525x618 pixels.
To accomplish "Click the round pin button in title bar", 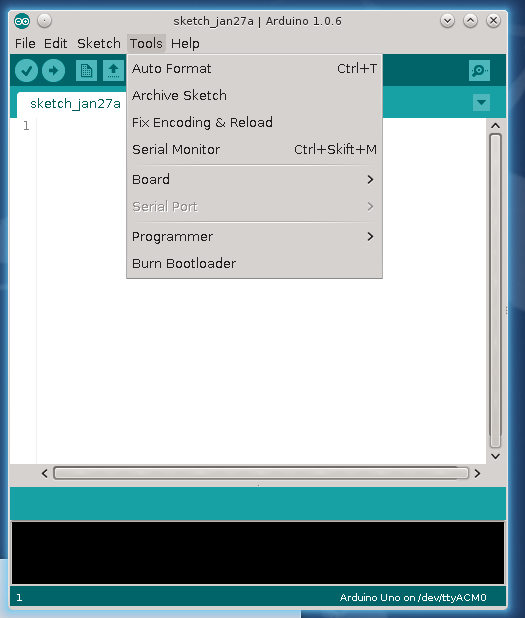I will (45, 20).
